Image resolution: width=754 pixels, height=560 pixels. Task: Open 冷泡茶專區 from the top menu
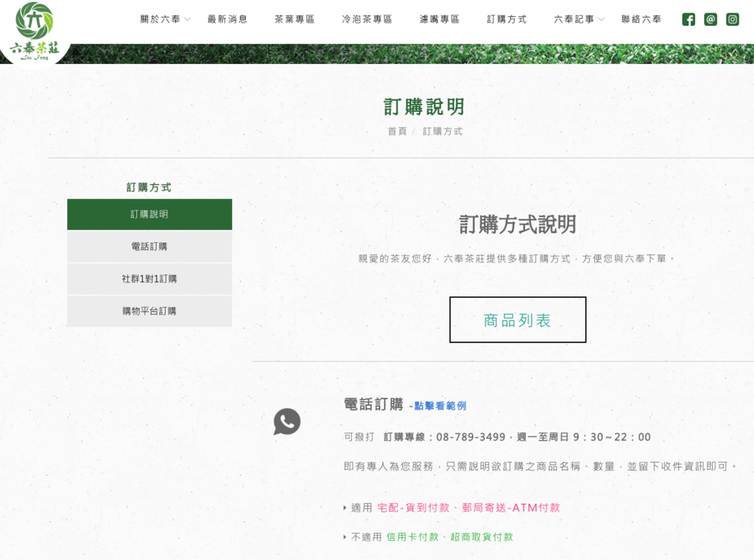click(367, 20)
